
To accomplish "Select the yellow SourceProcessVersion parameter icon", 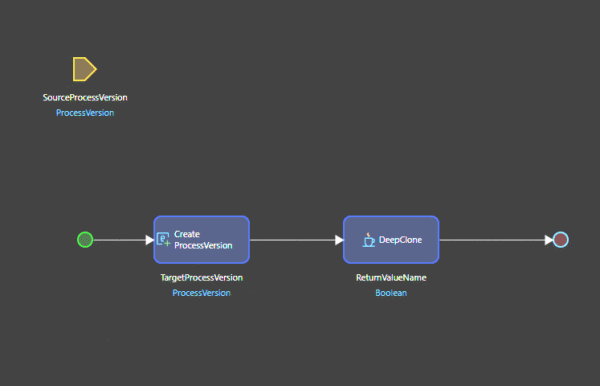I will click(85, 69).
